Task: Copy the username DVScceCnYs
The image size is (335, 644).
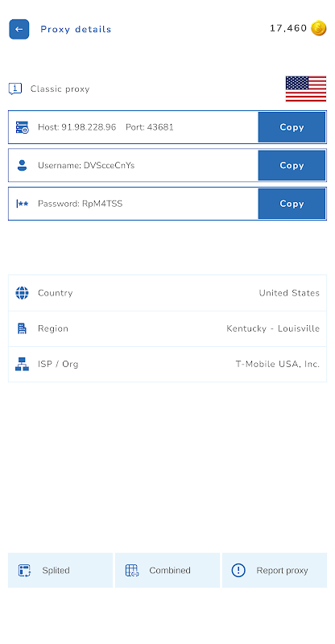Action: pos(292,166)
